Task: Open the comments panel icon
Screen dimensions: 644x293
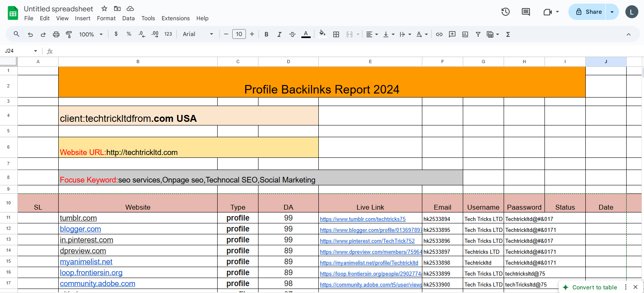Action: (525, 12)
